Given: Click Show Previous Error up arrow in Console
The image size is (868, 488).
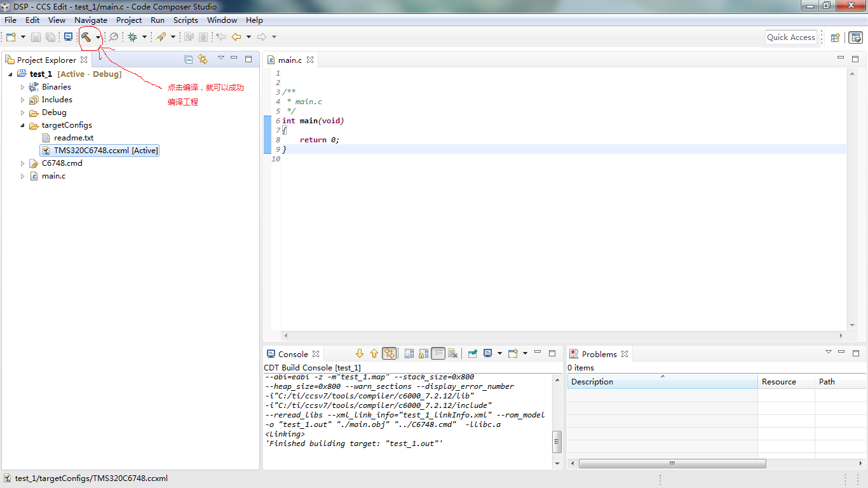Looking at the screenshot, I should coord(374,353).
